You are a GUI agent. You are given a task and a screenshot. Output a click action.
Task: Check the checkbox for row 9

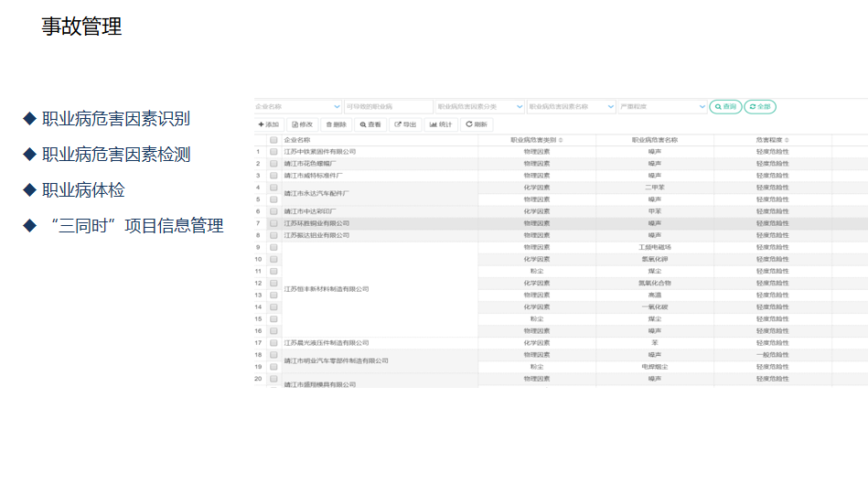tap(273, 247)
